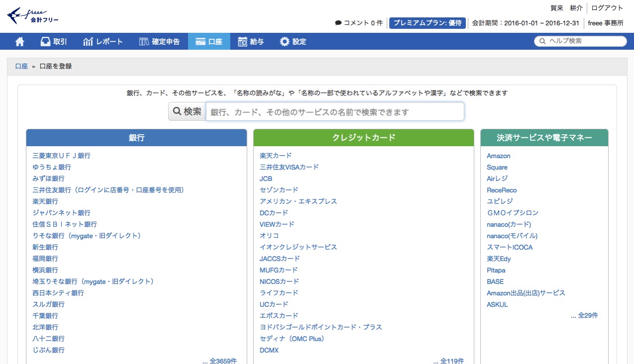634x364 pixels.
Task: Select ユビレジ
Action: pyautogui.click(x=500, y=201)
